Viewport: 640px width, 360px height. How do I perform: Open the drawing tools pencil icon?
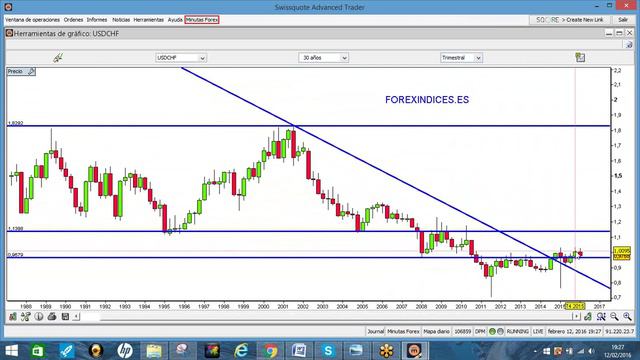coord(58,58)
